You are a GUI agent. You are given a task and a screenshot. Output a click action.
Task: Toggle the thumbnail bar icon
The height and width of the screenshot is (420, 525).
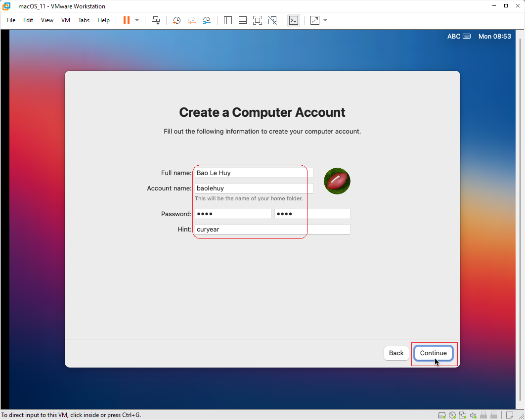point(242,20)
